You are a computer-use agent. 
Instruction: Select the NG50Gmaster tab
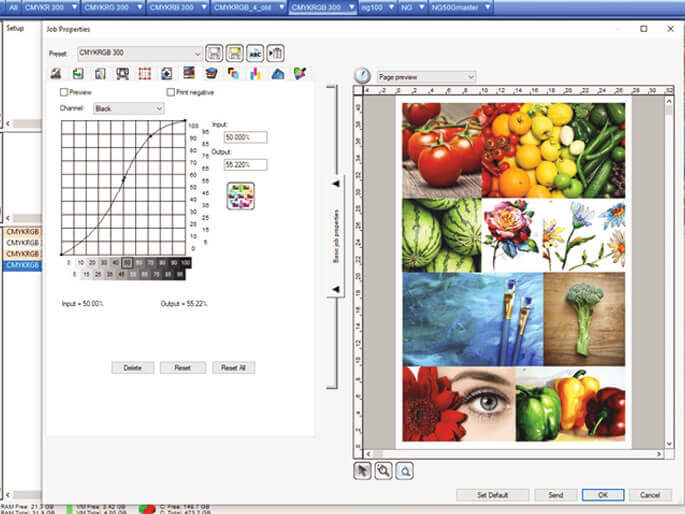click(460, 7)
